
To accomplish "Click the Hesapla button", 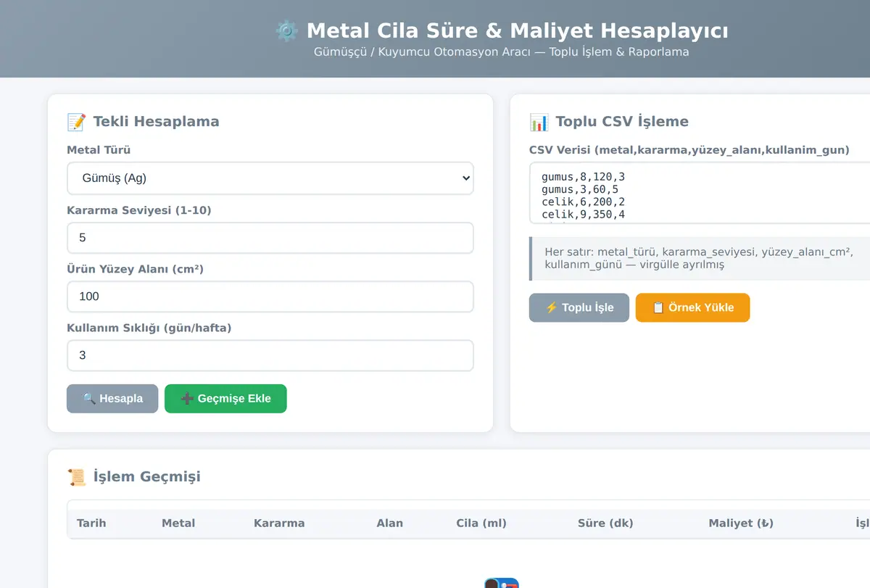I will (112, 399).
